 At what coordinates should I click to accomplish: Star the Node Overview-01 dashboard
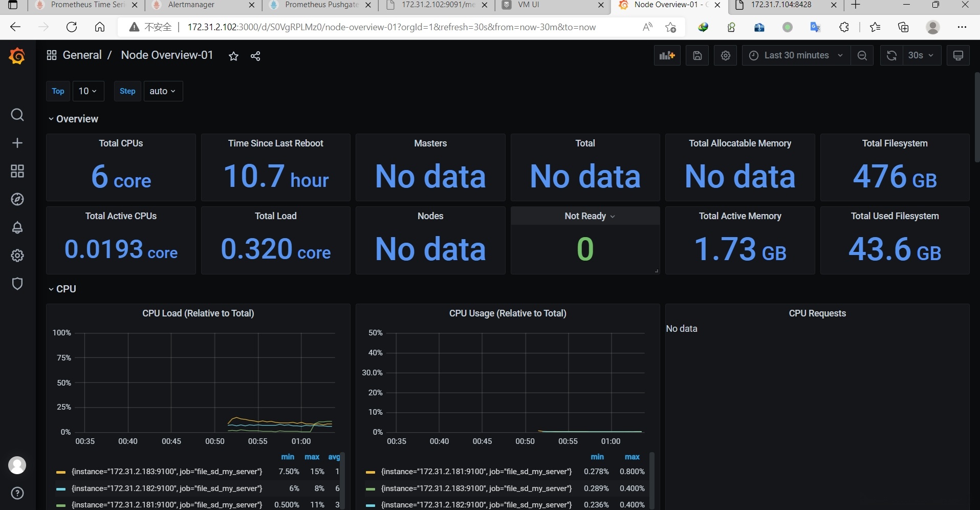click(233, 56)
